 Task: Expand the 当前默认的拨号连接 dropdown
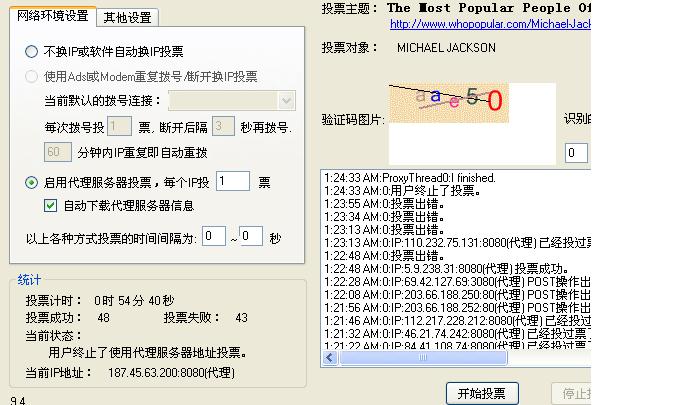pos(286,101)
